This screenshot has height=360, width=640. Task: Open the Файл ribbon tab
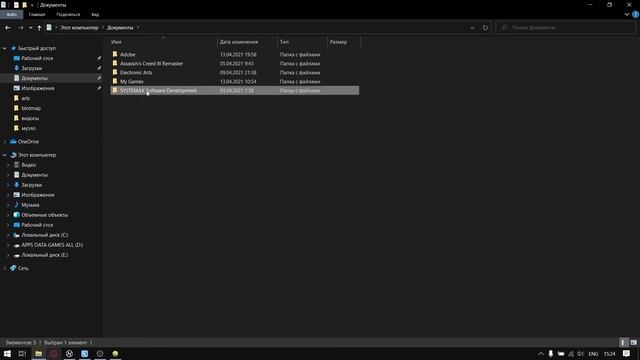[11, 14]
